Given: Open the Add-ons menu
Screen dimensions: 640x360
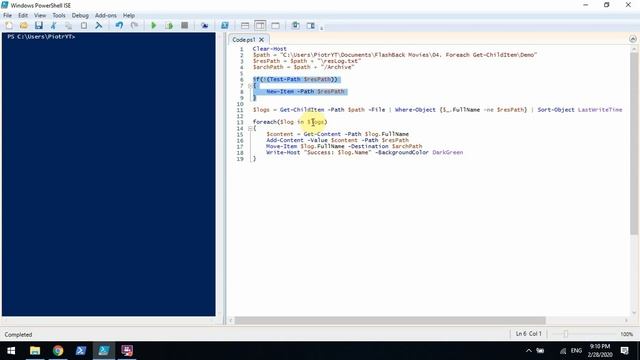Looking at the screenshot, I should 106,16.
